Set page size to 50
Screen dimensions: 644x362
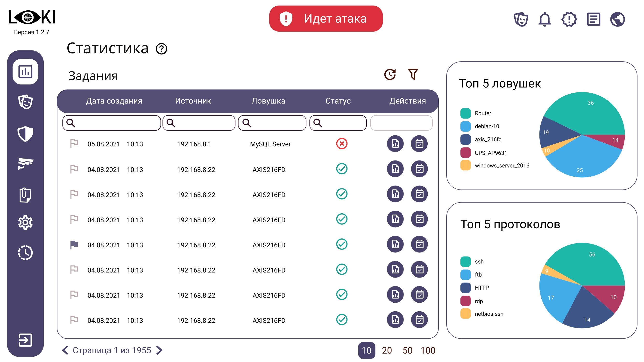(x=407, y=350)
